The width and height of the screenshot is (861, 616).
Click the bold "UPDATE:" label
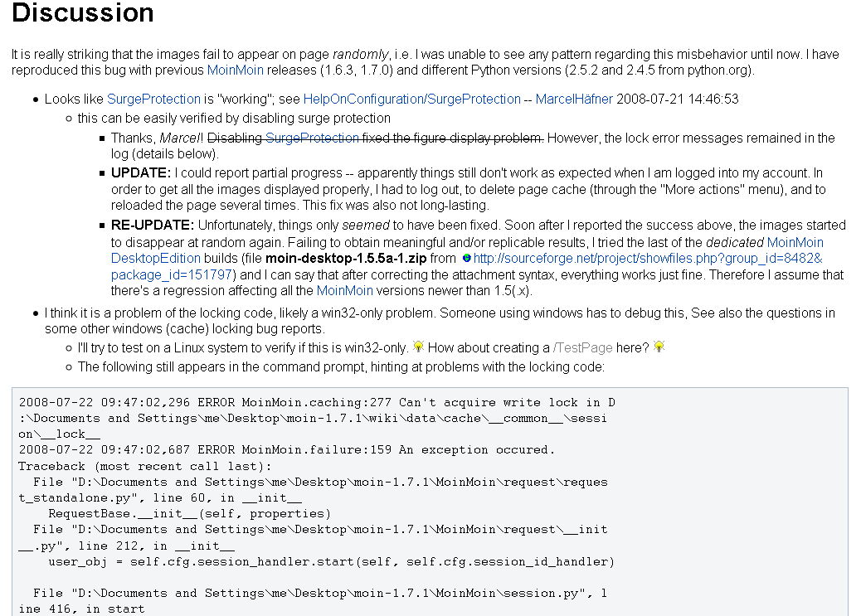coord(141,173)
